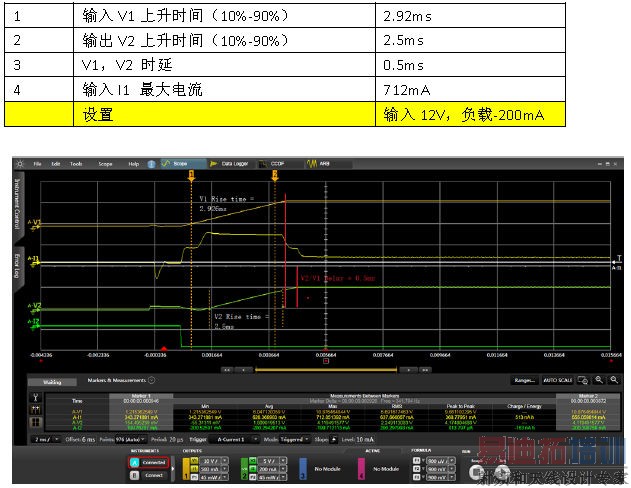
Task: Jump to the waveform end with the double-right arrow
Action: (x=425, y=370)
